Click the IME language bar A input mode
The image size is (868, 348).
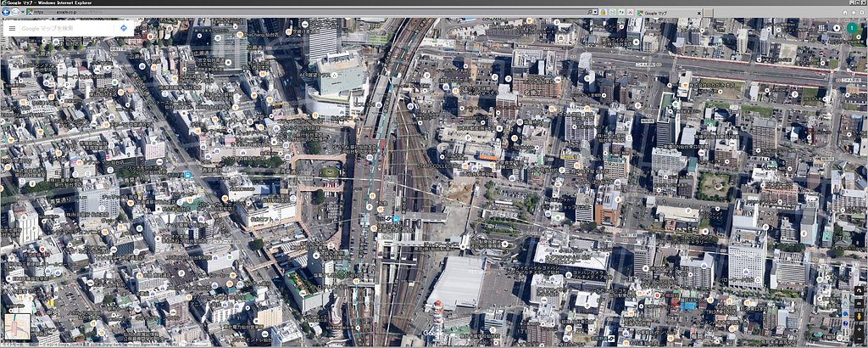845,297
